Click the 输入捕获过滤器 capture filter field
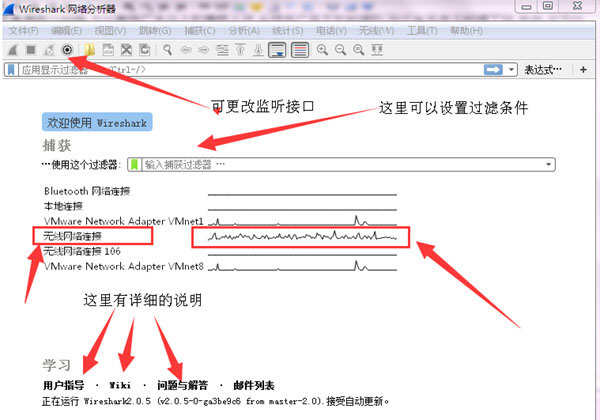 342,165
